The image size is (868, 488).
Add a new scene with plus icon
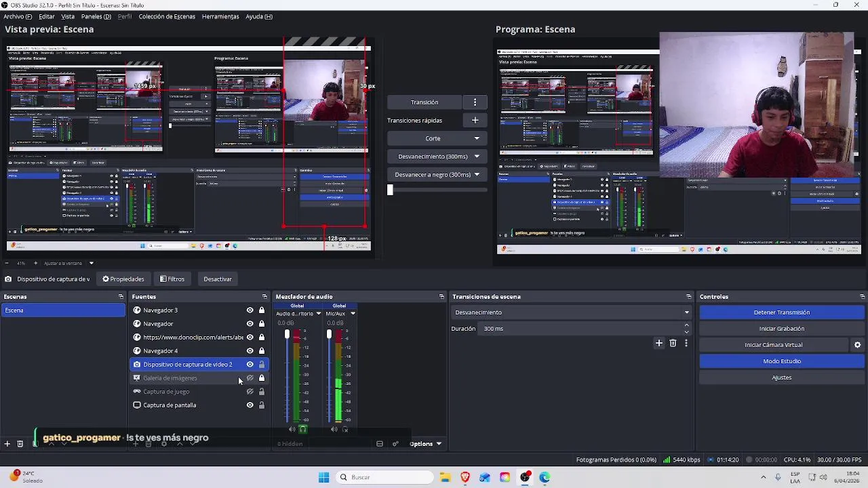coord(7,444)
